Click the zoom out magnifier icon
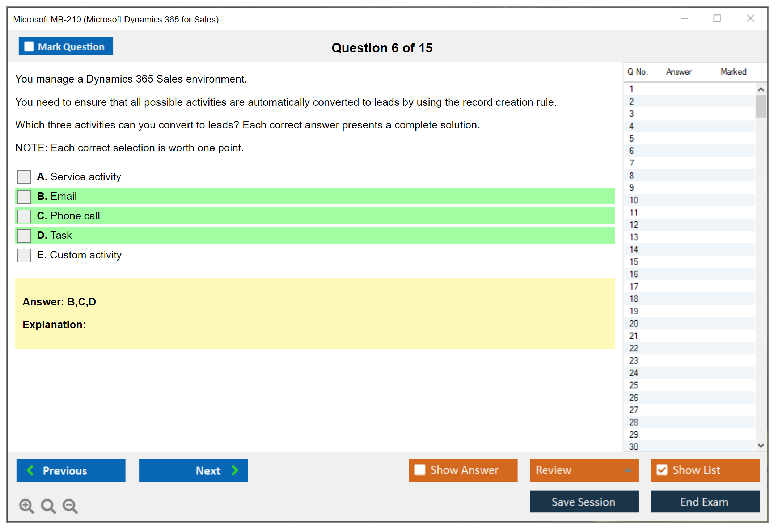 pyautogui.click(x=70, y=506)
